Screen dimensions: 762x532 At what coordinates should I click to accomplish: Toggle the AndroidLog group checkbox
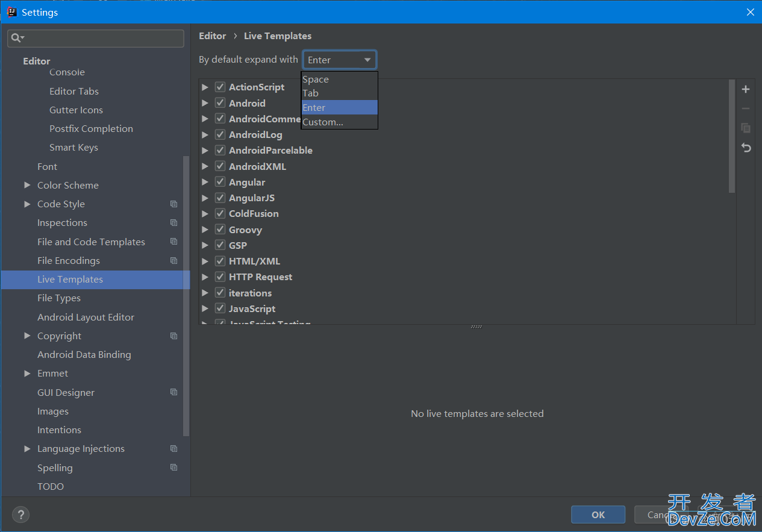220,135
